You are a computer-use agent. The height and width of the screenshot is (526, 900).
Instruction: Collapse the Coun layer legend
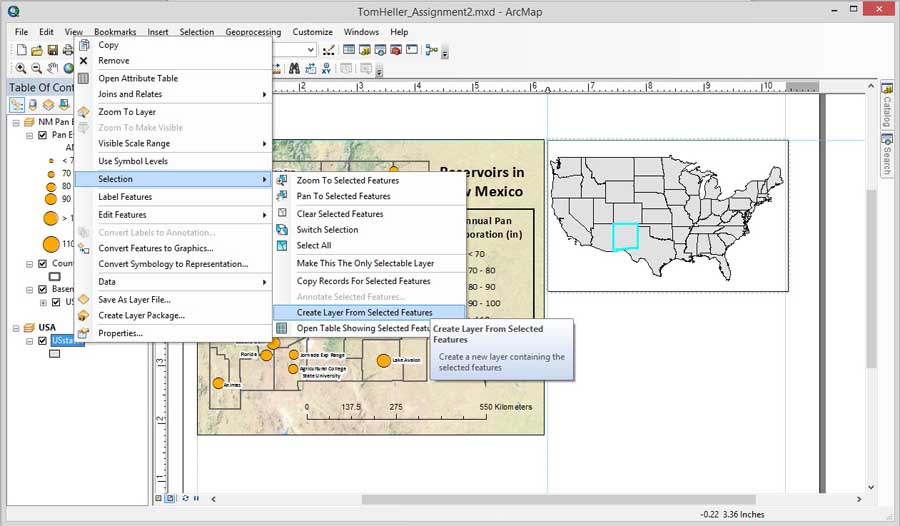(x=30, y=264)
